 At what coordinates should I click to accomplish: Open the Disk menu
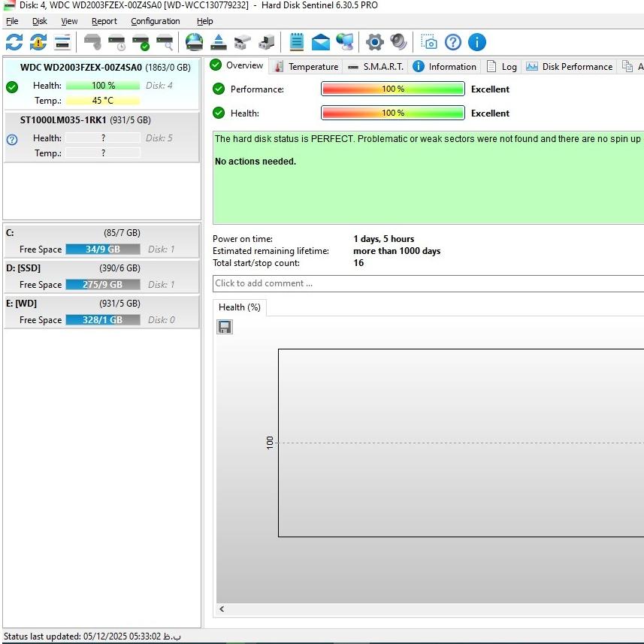pos(40,21)
